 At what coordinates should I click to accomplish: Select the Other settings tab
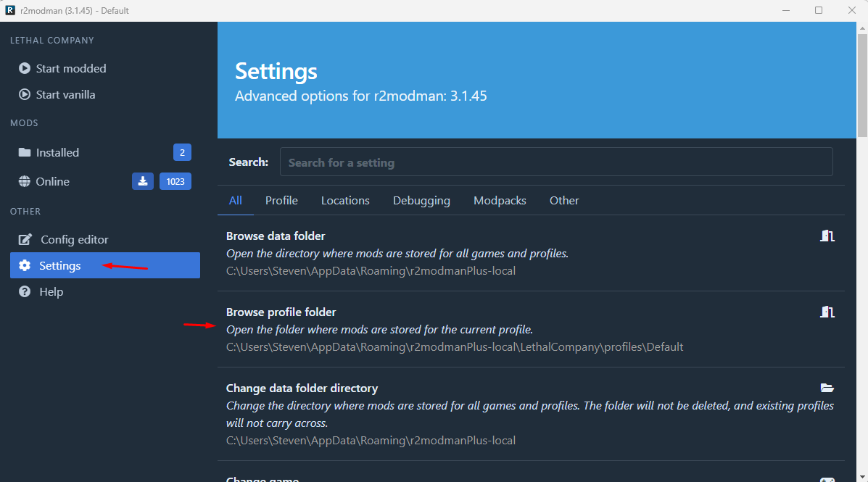[x=564, y=200]
